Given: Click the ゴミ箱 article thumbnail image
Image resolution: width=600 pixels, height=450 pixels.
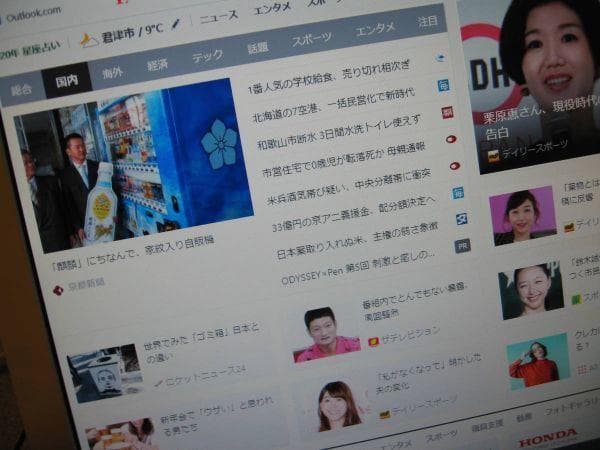Looking at the screenshot, I should point(104,372).
